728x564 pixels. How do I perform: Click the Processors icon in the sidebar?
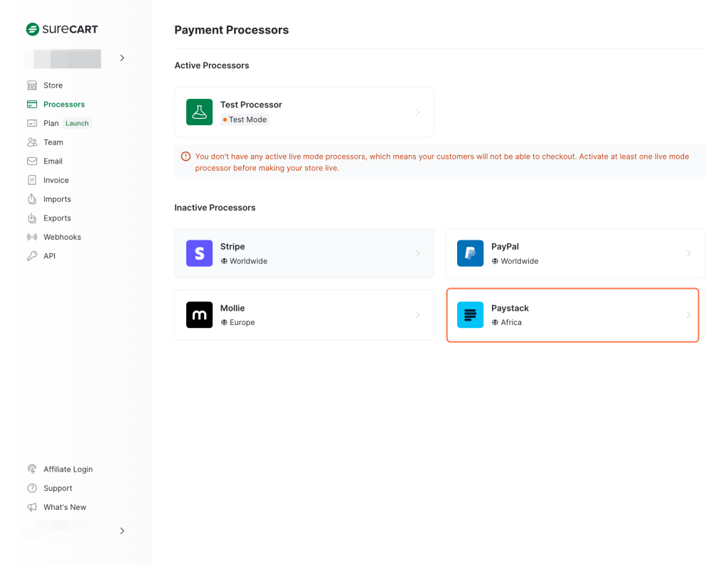(x=33, y=104)
